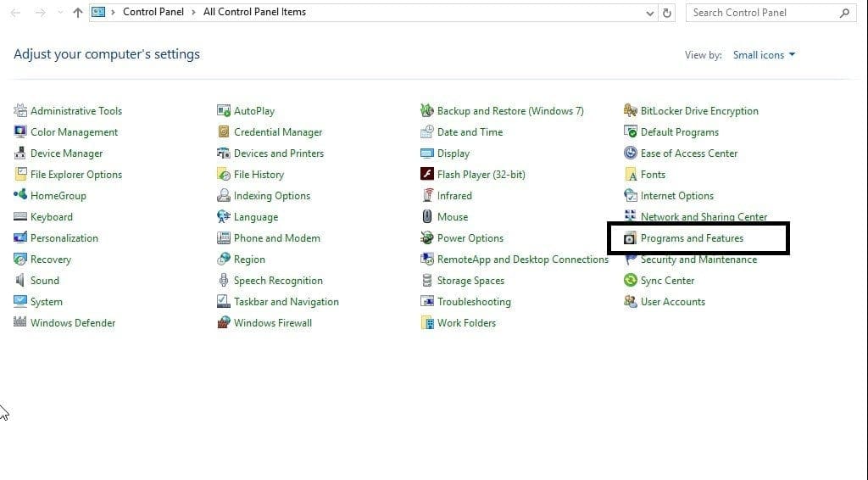This screenshot has height=480, width=868.
Task: Open the Display settings link
Action: (x=453, y=153)
